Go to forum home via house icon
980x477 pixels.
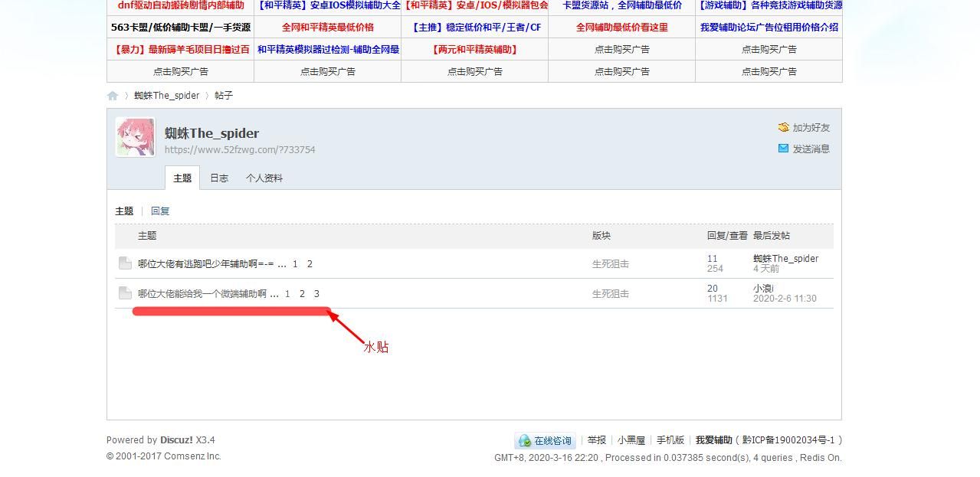tap(113, 96)
